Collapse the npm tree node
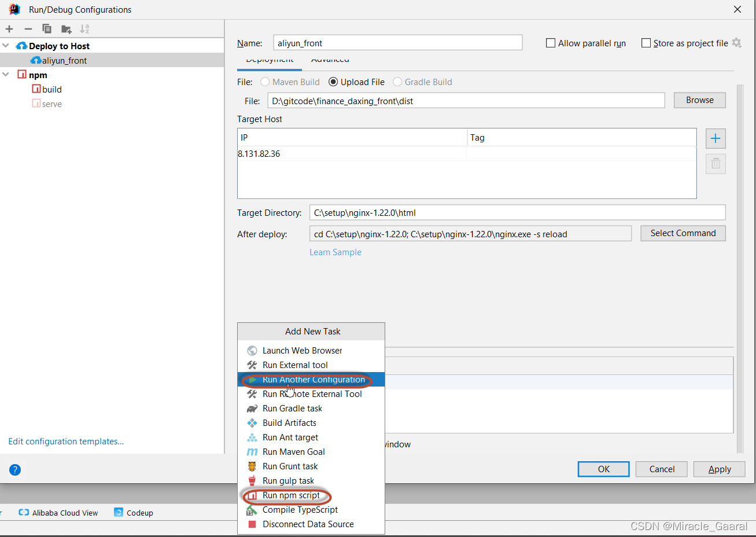The width and height of the screenshot is (756, 537). tap(6, 74)
